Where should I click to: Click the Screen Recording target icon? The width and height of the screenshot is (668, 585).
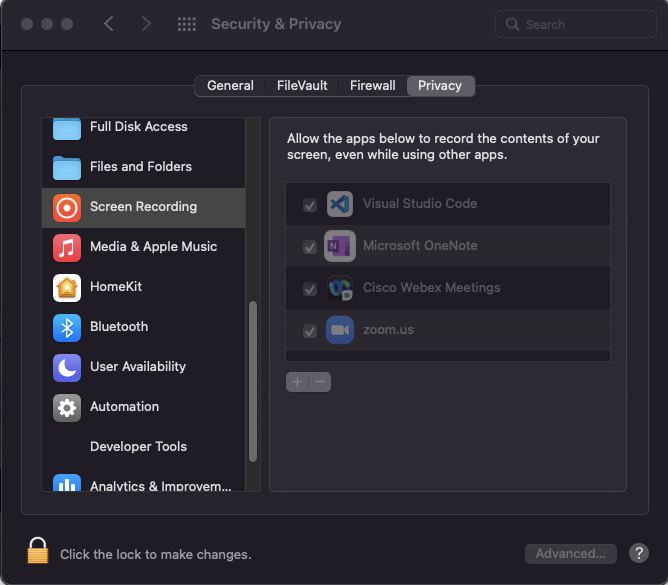click(67, 208)
